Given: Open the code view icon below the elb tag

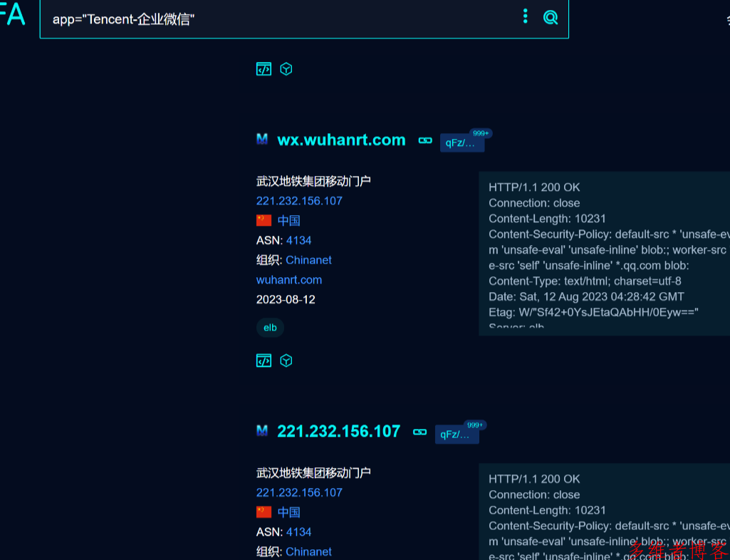Looking at the screenshot, I should click(264, 361).
